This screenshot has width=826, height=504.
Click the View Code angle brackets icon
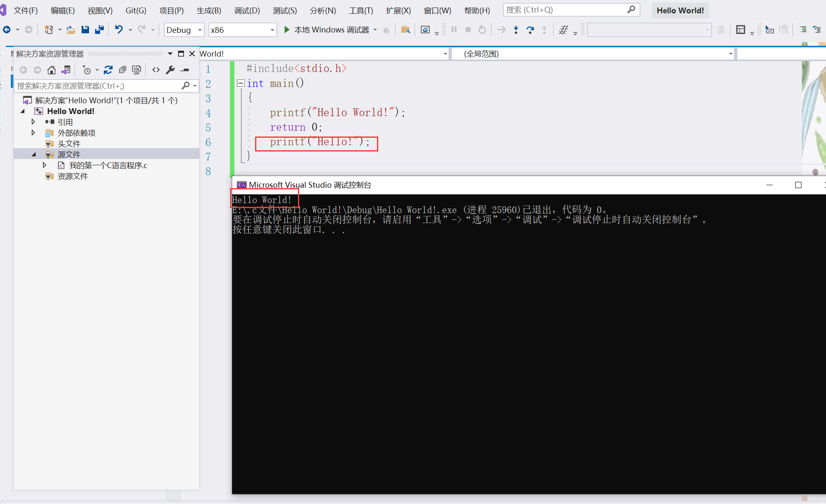pos(156,70)
